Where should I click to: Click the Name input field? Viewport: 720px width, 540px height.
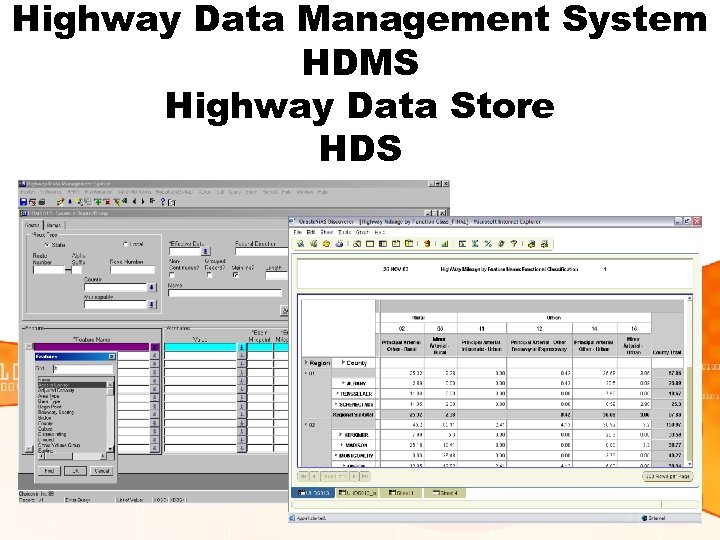tap(225, 293)
